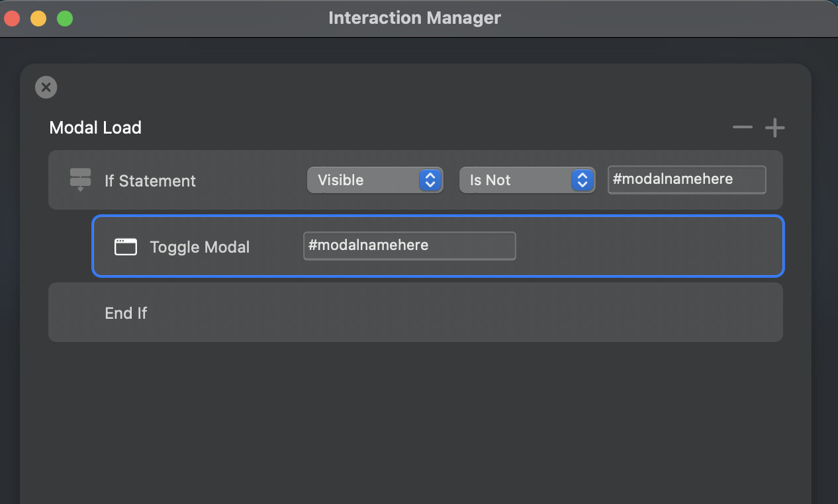Click the Toggle Modal window icon
This screenshot has width=838, height=504.
126,247
